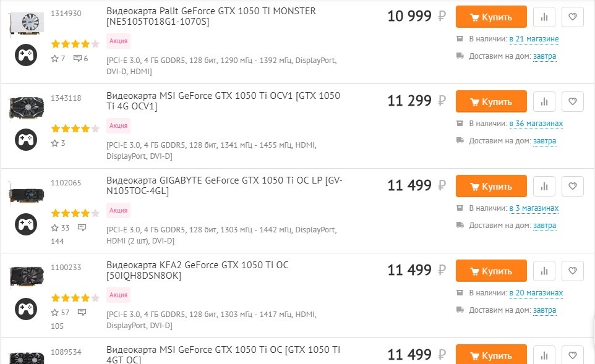Click завтра delivery link for Palit card

[x=544, y=56]
